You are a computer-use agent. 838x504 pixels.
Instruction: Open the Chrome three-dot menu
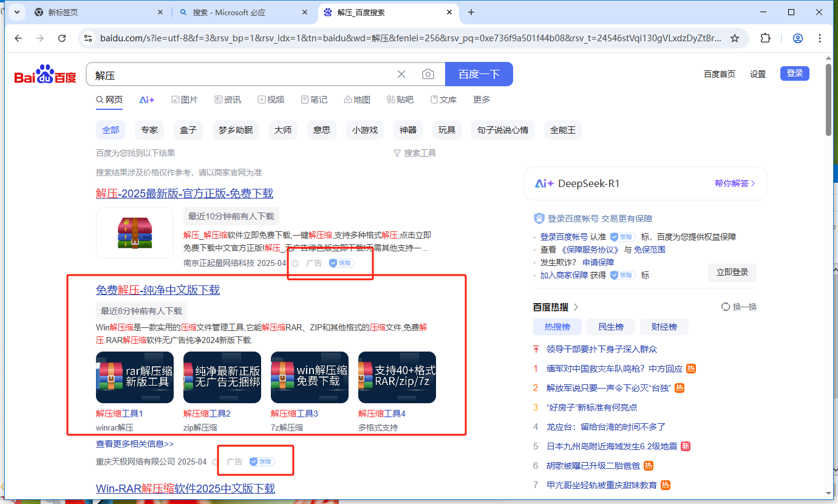click(820, 38)
